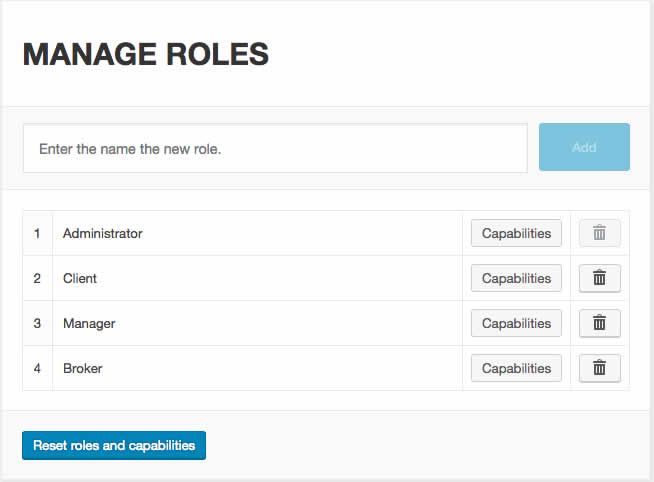This screenshot has width=654, height=482.
Task: Open Capabilities for the Client role
Action: pyautogui.click(x=516, y=278)
